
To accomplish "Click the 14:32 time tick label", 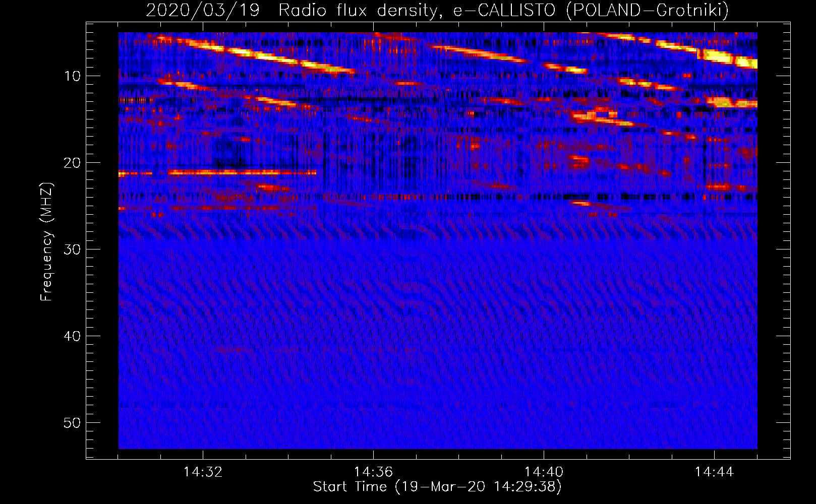I will click(x=203, y=472).
